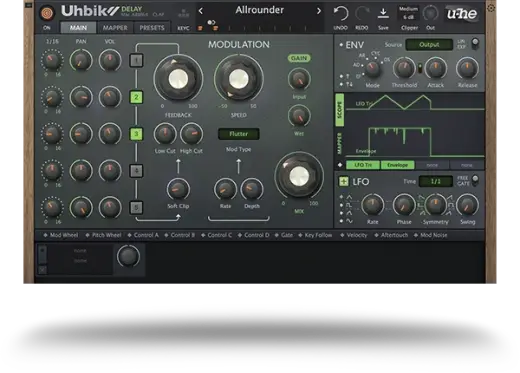520x373 pixels.
Task: Flip the FREE/GATE LFO switch
Action: coord(475,180)
